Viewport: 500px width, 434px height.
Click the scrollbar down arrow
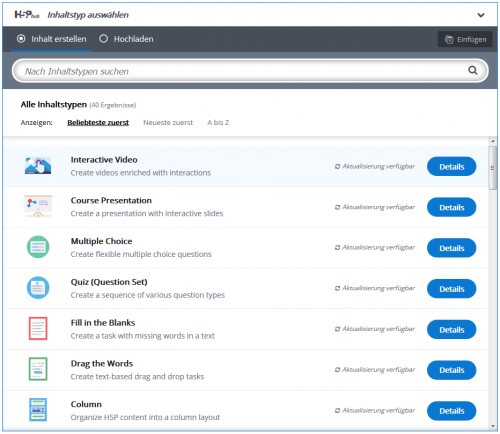pos(493,426)
